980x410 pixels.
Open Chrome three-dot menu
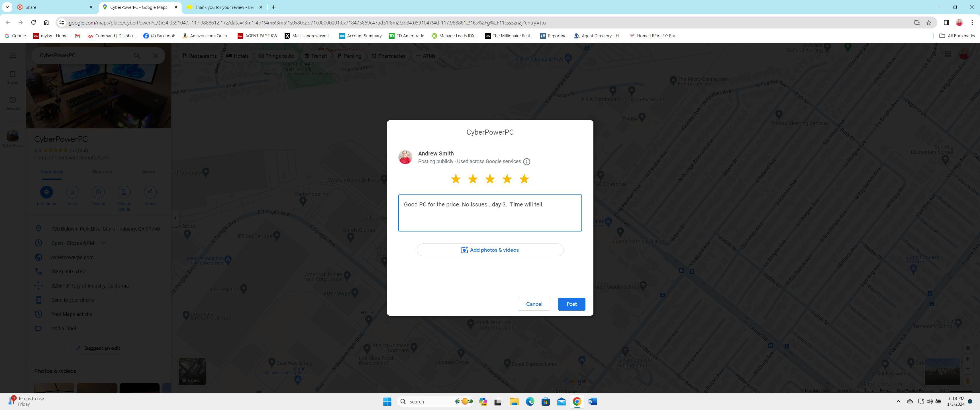pos(972,22)
